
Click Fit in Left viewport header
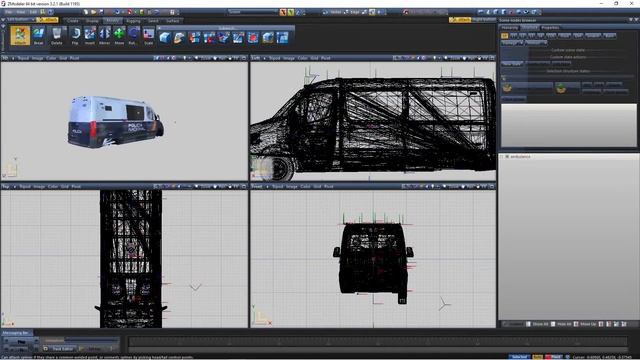pos(483,58)
